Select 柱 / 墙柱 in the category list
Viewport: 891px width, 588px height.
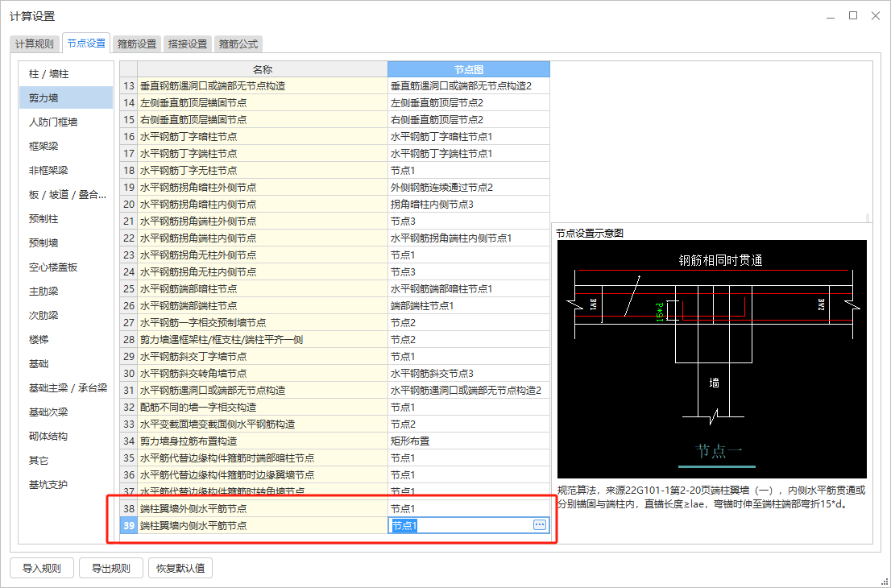point(66,74)
